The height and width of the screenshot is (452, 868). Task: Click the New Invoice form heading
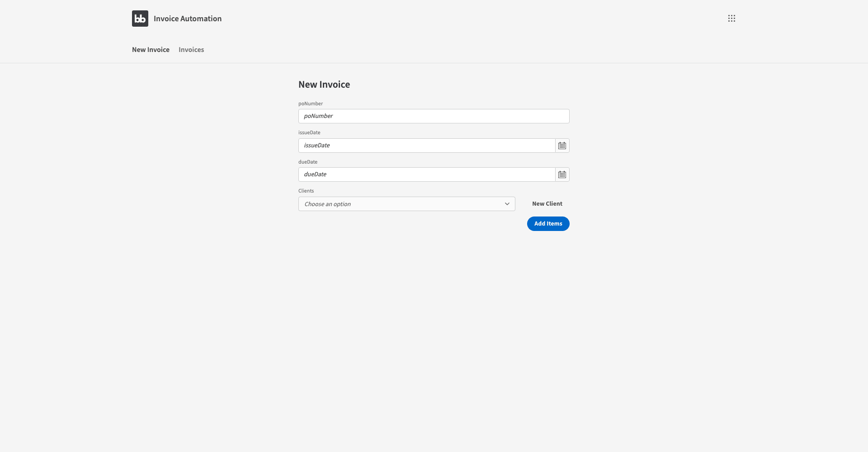click(324, 85)
